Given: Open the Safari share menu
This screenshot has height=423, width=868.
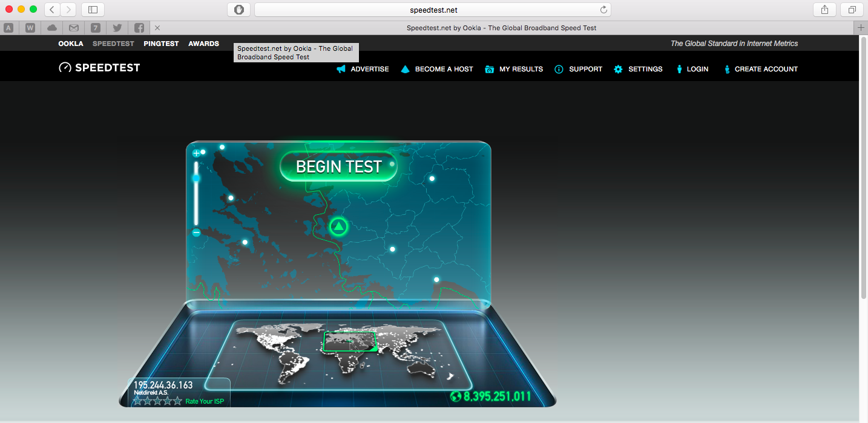Looking at the screenshot, I should pyautogui.click(x=824, y=10).
